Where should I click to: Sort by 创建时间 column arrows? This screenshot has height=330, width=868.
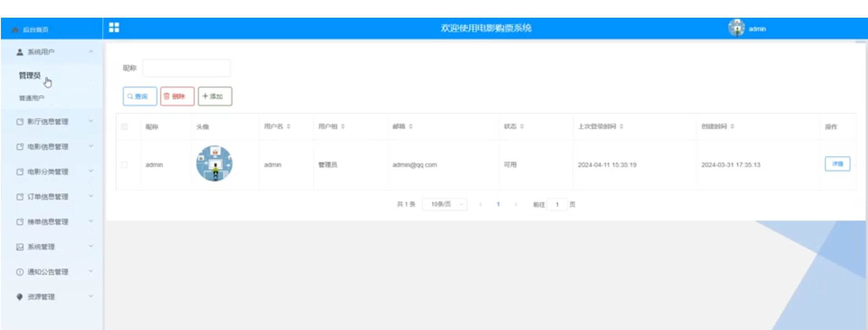(732, 126)
